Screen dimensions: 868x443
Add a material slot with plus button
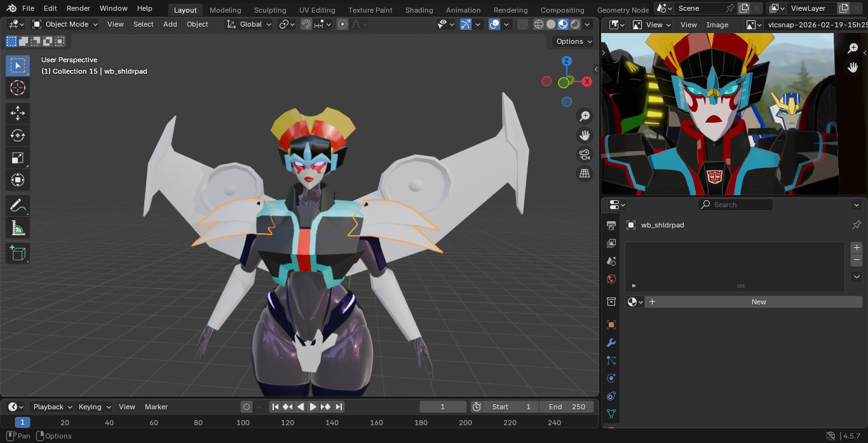857,248
